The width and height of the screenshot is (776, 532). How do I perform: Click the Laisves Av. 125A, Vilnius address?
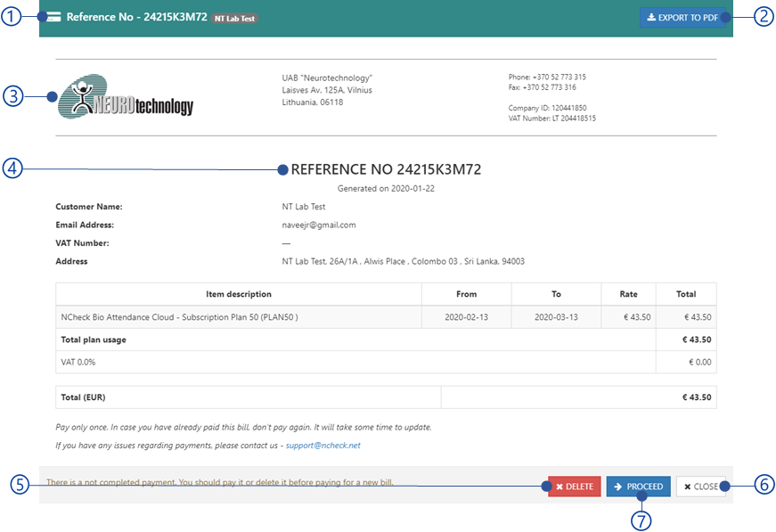pos(327,90)
